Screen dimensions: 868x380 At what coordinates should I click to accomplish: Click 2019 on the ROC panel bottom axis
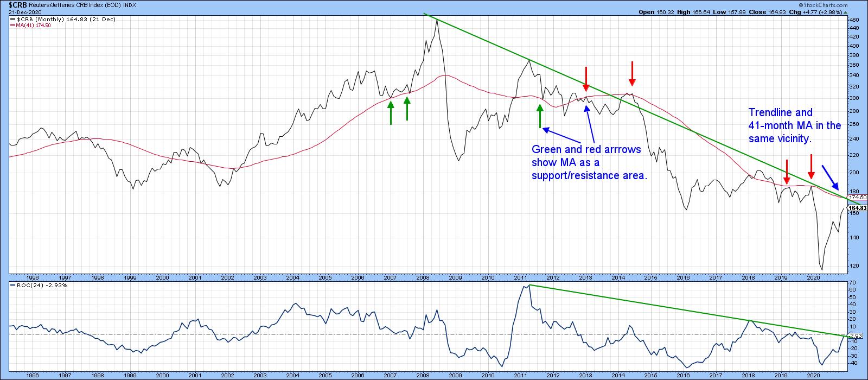[781, 375]
